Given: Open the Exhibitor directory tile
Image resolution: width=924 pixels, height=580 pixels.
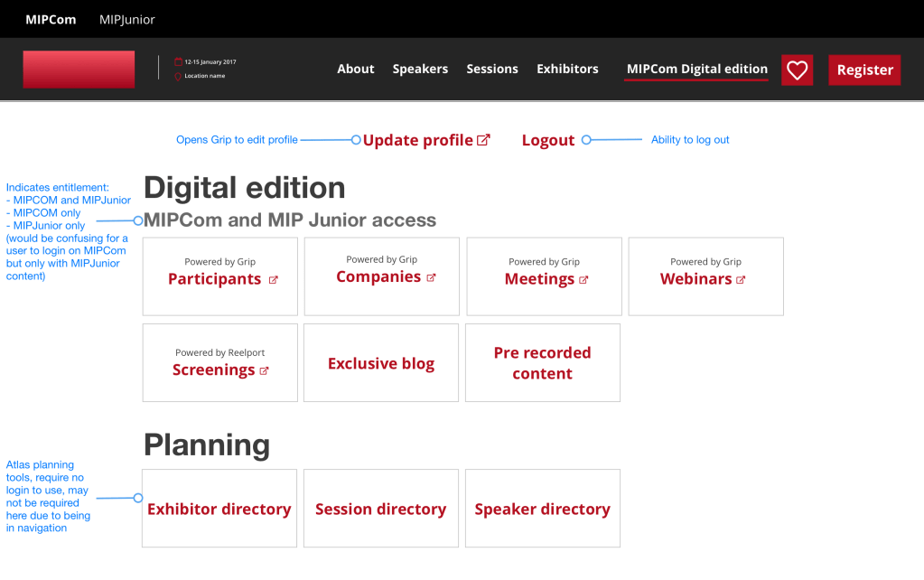Looking at the screenshot, I should coord(219,509).
